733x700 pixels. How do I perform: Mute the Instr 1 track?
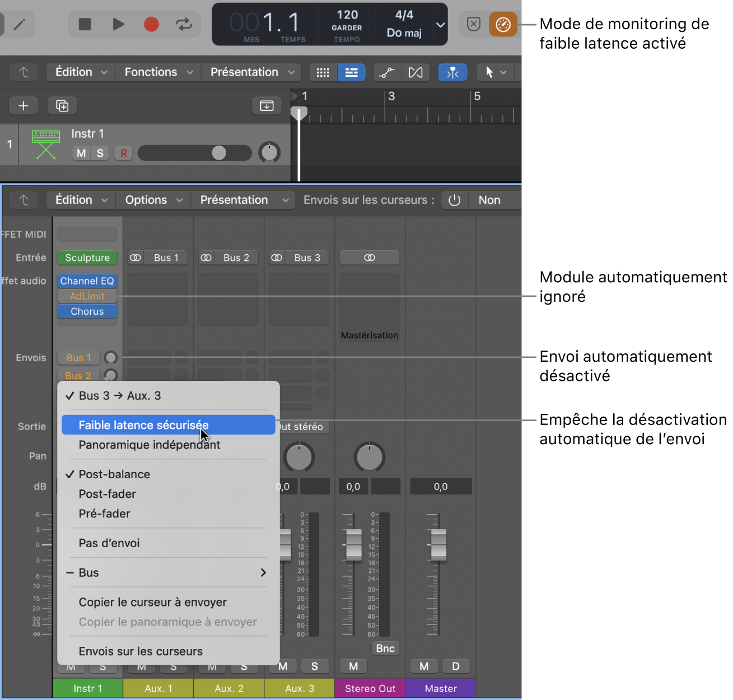(x=81, y=153)
